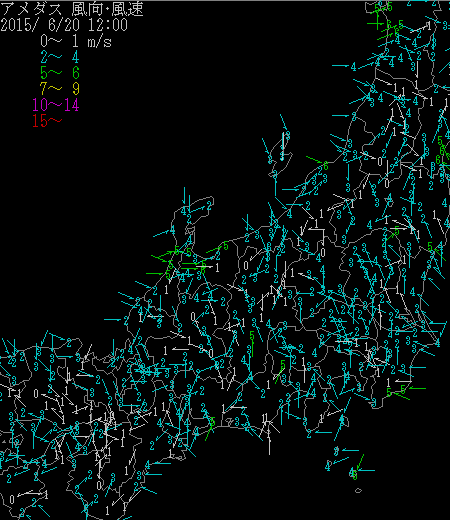Select the green 5 marker on Toyama Bay coast
Viewport: 450px width, 520px height.
(226, 246)
